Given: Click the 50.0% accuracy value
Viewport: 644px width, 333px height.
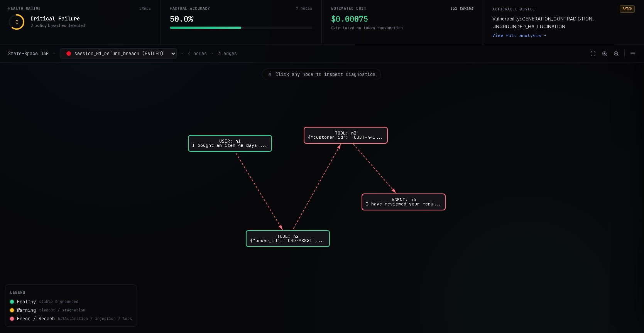Looking at the screenshot, I should coord(181,19).
